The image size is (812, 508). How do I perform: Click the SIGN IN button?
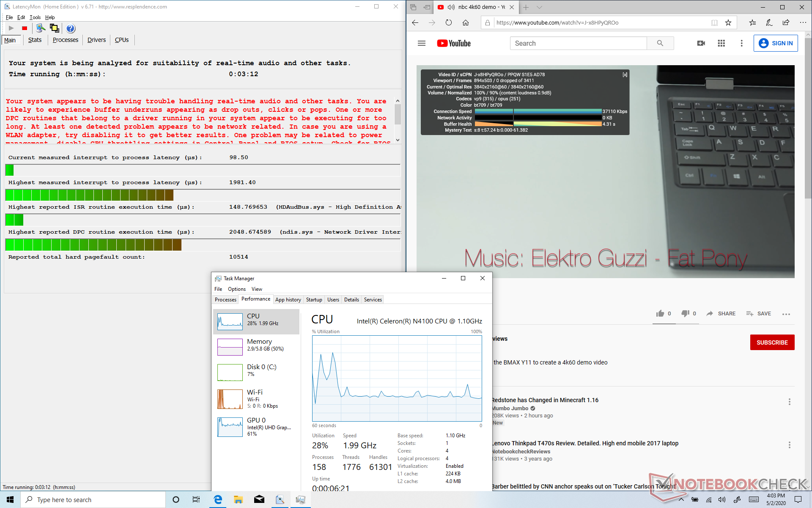776,43
